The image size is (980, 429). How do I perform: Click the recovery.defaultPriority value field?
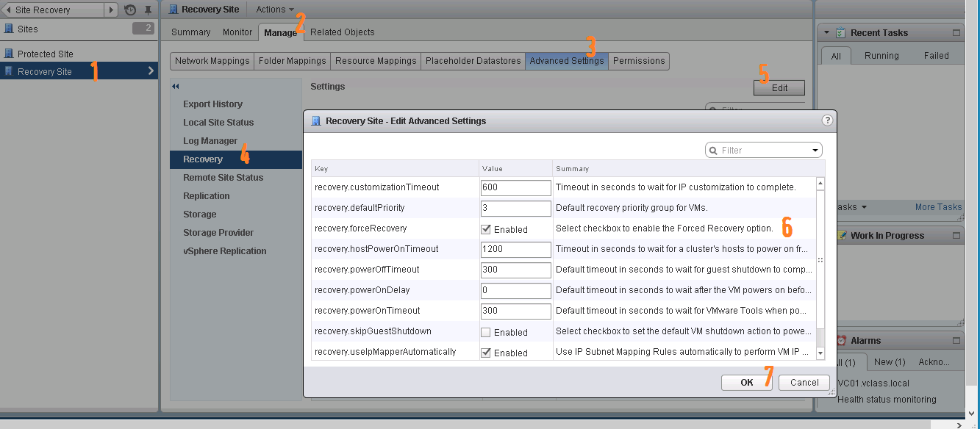click(515, 208)
